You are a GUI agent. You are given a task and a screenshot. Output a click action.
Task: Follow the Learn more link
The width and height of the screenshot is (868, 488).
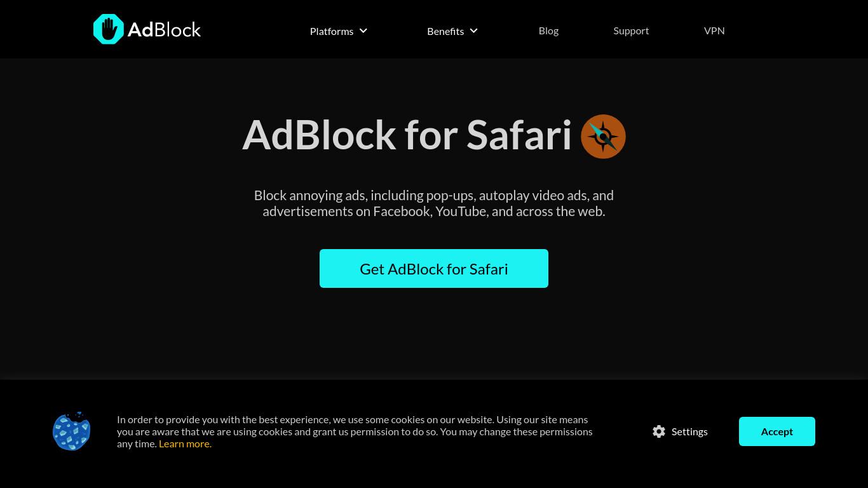click(x=185, y=444)
